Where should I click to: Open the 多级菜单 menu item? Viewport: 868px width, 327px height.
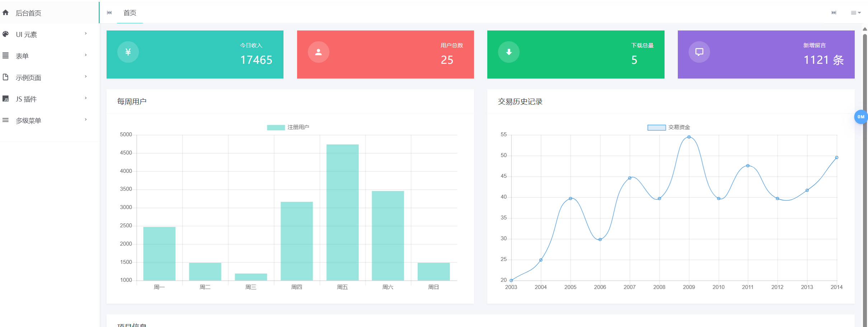pos(50,120)
